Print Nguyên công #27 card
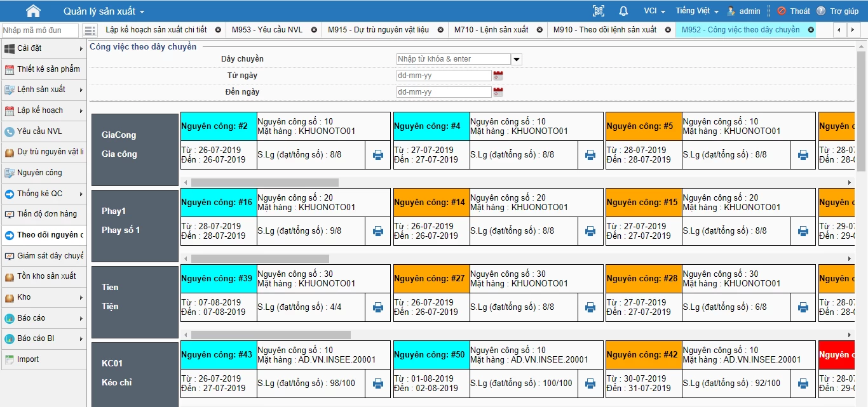The image size is (868, 407). tap(590, 307)
